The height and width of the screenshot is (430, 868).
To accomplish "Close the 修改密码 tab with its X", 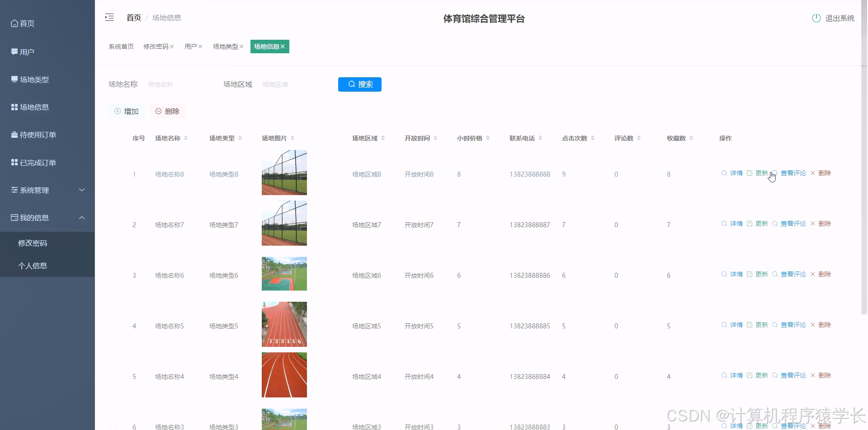I will pos(172,47).
